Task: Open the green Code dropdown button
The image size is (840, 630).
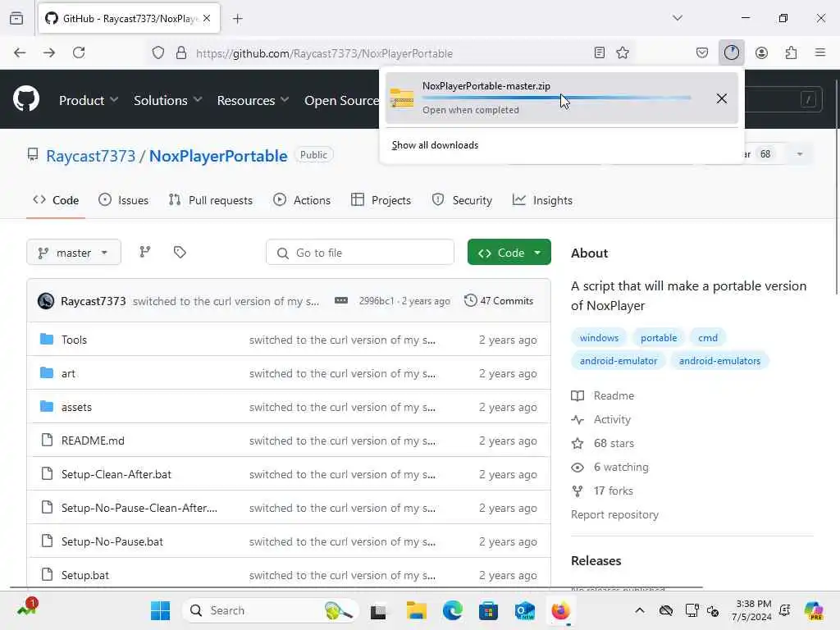Action: [x=509, y=253]
